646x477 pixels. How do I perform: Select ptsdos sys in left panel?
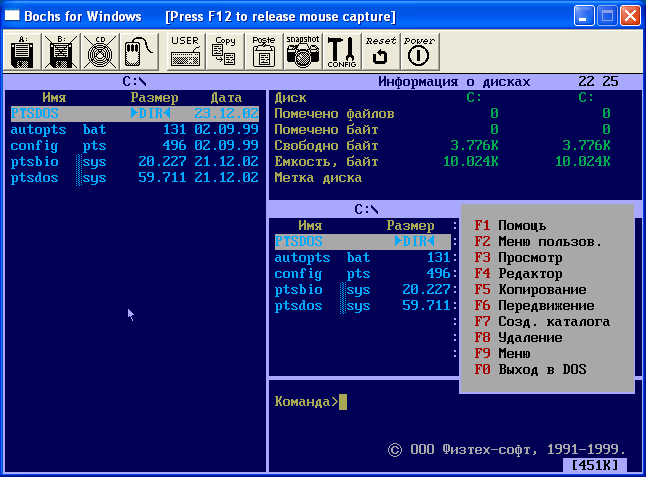click(x=135, y=178)
